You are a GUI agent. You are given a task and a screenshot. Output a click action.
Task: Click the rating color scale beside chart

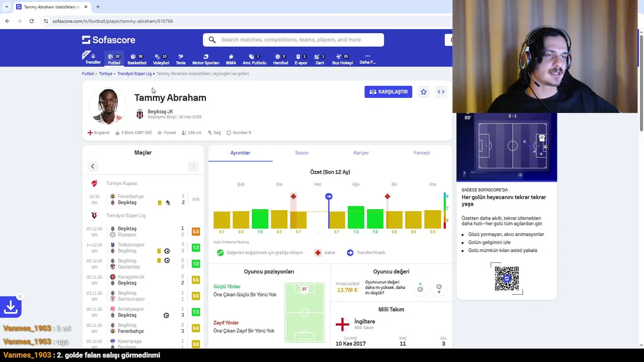(445, 211)
